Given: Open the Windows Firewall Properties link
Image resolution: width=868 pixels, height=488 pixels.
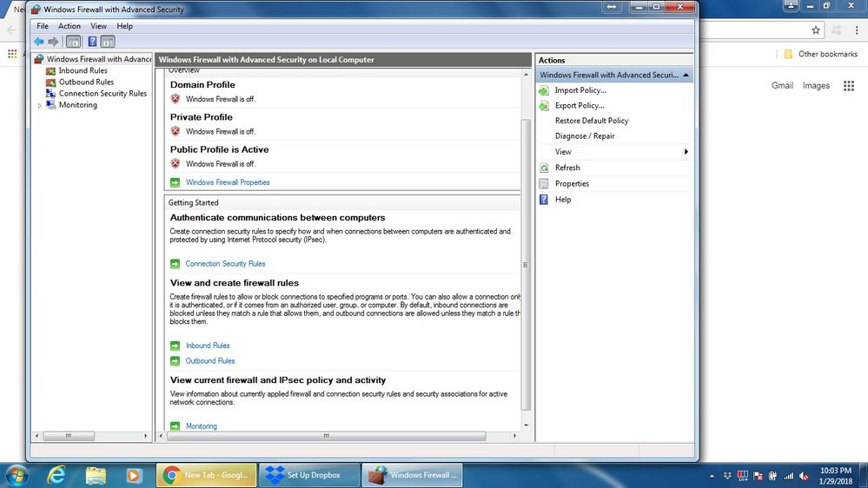Looking at the screenshot, I should coord(228,182).
